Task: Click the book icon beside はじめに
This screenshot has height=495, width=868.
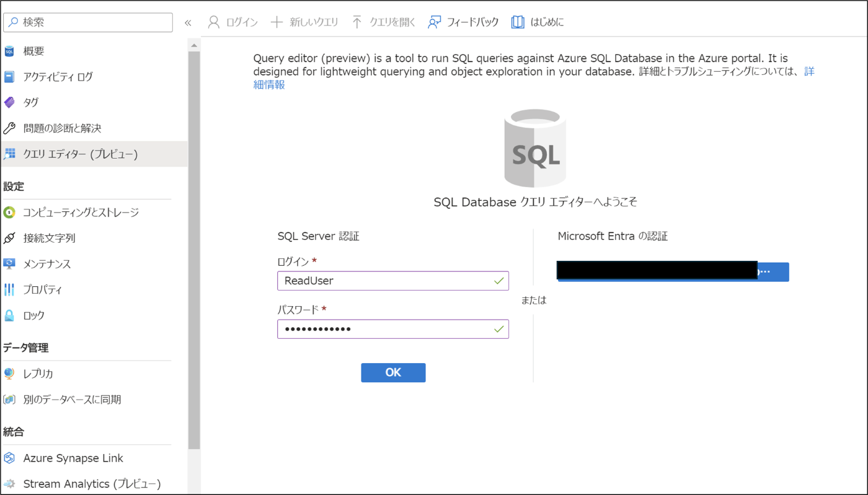Action: (518, 22)
